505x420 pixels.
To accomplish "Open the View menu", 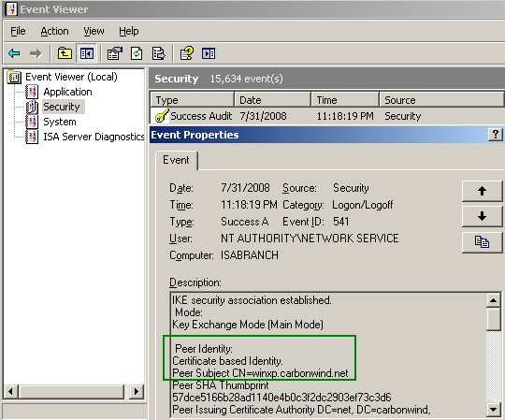I will (94, 31).
